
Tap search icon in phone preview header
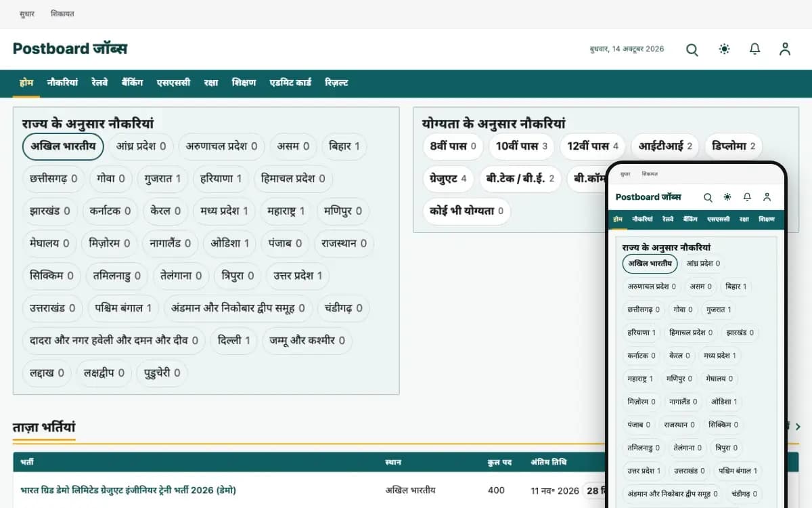(x=708, y=197)
